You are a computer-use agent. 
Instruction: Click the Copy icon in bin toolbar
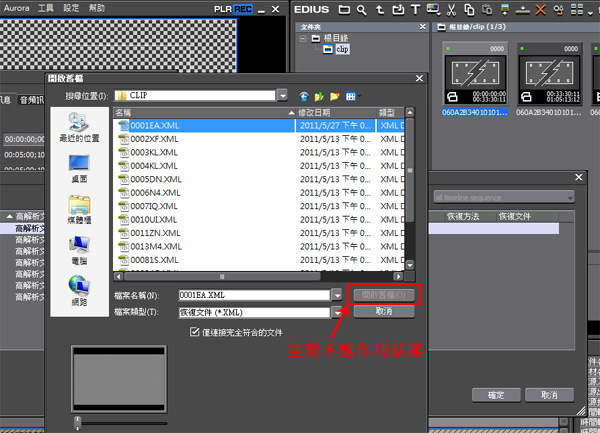tap(469, 10)
